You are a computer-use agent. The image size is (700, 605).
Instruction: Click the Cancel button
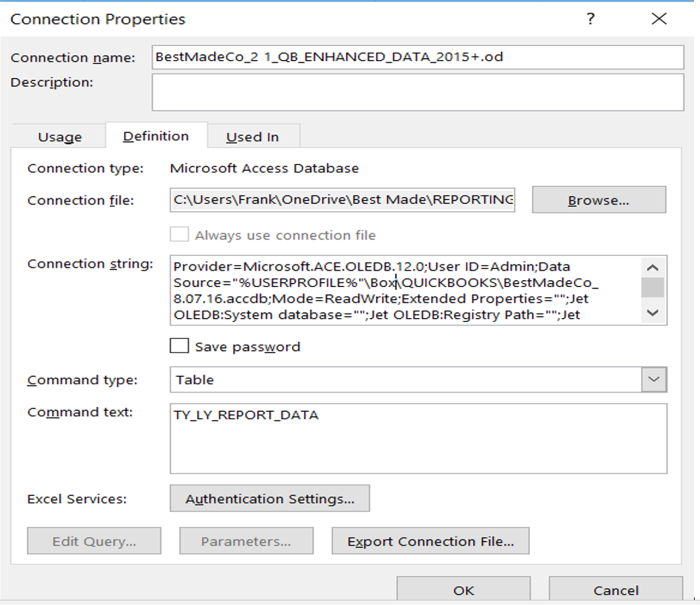coord(615,590)
